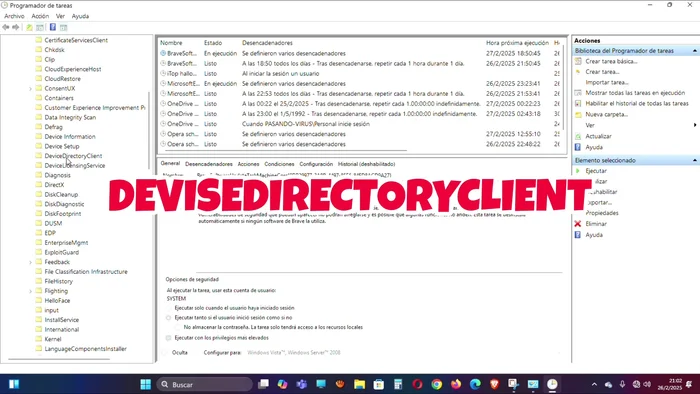Click the Propiedades action
Image resolution: width=700 pixels, height=394 pixels.
coord(602,213)
